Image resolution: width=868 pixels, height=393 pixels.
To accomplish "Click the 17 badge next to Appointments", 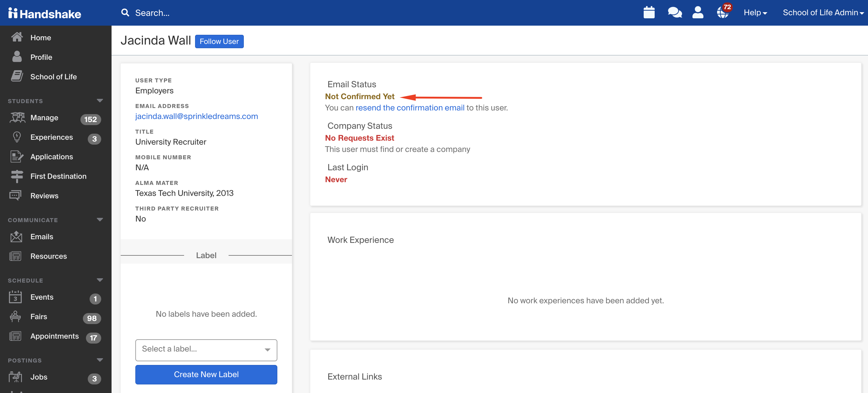I will click(93, 338).
